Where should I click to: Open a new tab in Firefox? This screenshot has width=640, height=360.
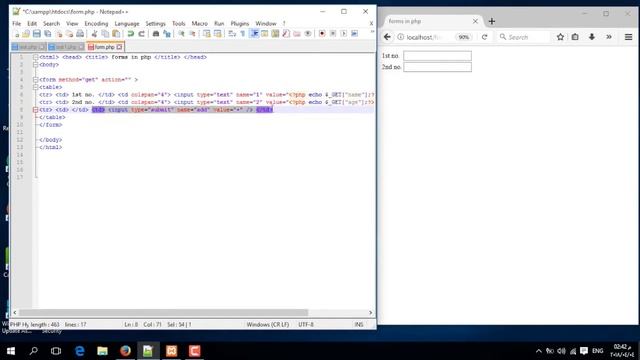(492, 21)
